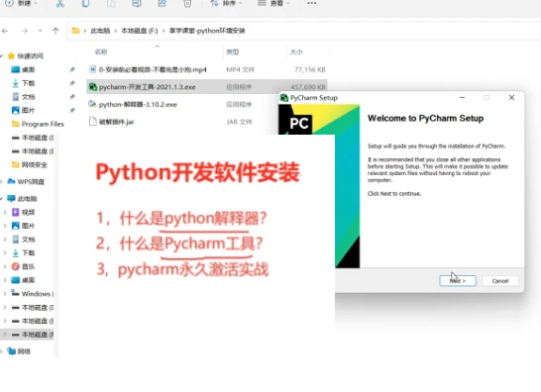
Task: Go back with the left arrow button
Action: pos(5,31)
